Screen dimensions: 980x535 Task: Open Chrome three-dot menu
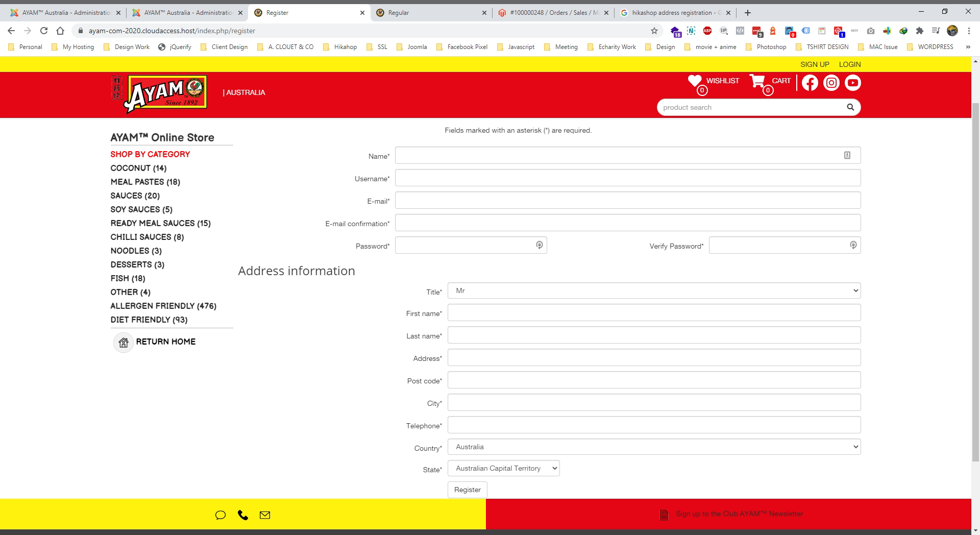tap(969, 31)
